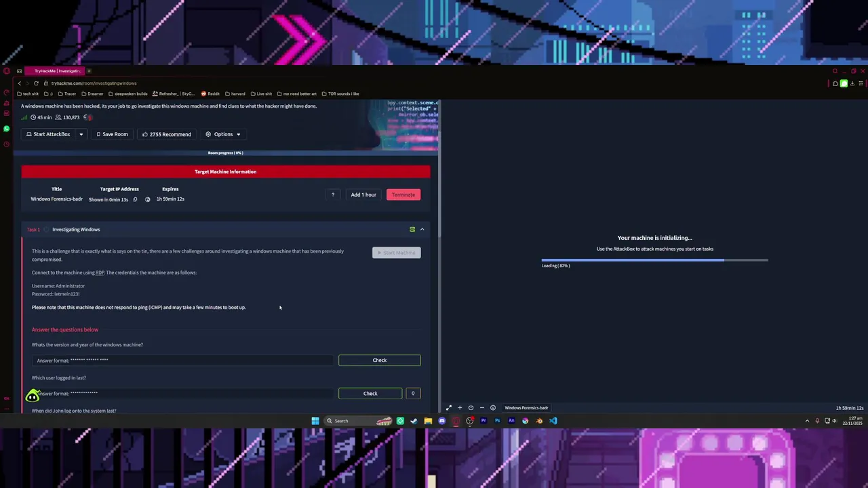This screenshot has width=868, height=488.
Task: Click the Windows Forensics-badr label in machine bar
Action: [x=526, y=408]
